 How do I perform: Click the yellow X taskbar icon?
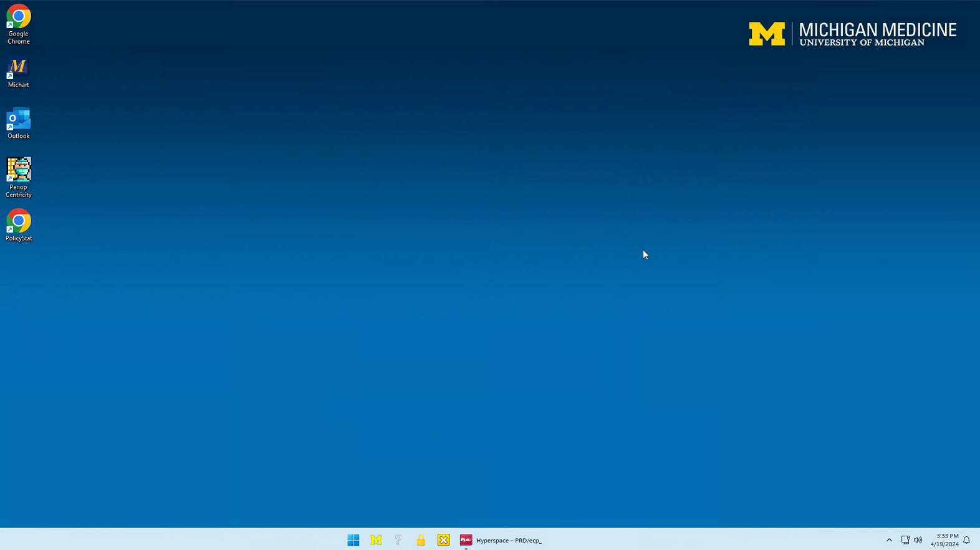443,540
